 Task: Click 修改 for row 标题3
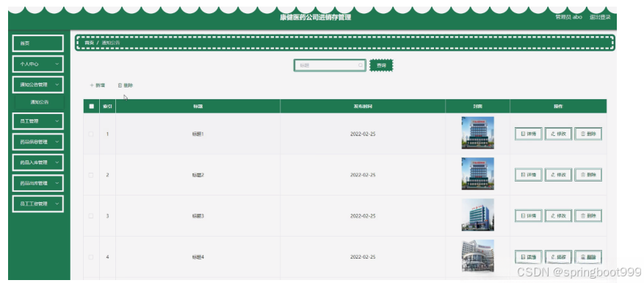(558, 215)
